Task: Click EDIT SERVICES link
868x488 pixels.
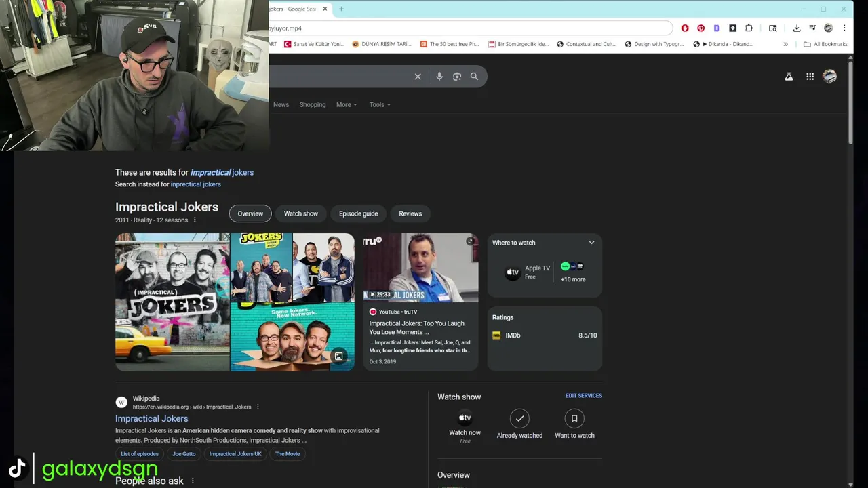Action: 584,395
